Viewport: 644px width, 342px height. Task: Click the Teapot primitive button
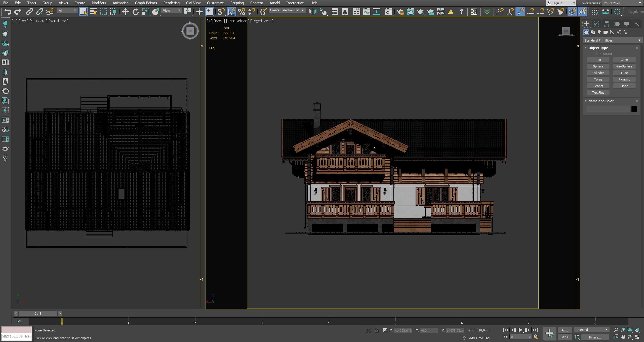(x=598, y=86)
